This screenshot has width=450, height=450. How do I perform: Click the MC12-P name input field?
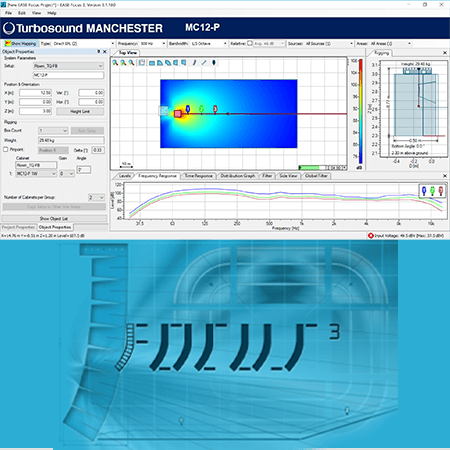tap(68, 75)
